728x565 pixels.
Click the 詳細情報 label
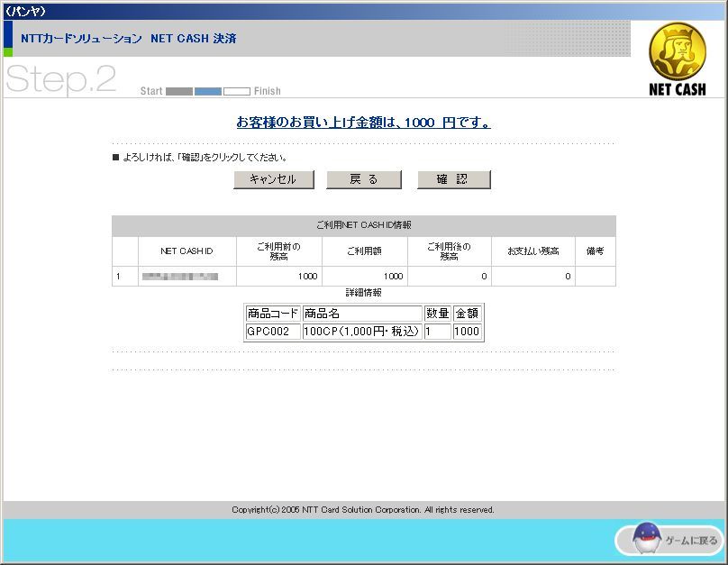[363, 293]
